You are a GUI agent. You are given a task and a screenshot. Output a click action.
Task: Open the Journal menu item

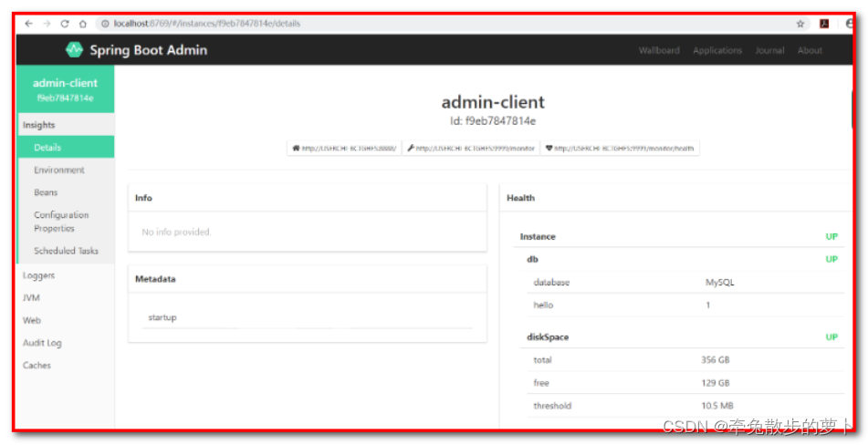click(769, 50)
